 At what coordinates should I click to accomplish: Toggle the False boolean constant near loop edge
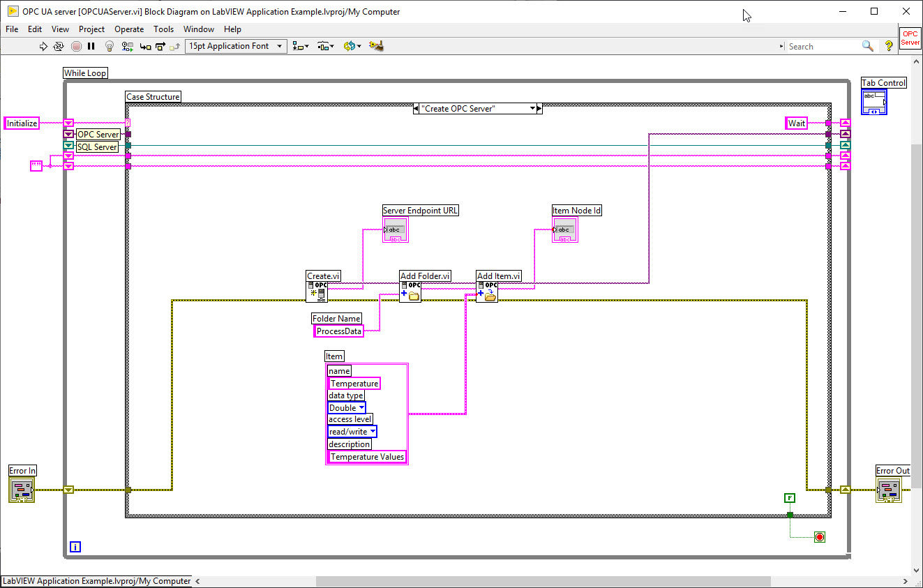(x=789, y=498)
